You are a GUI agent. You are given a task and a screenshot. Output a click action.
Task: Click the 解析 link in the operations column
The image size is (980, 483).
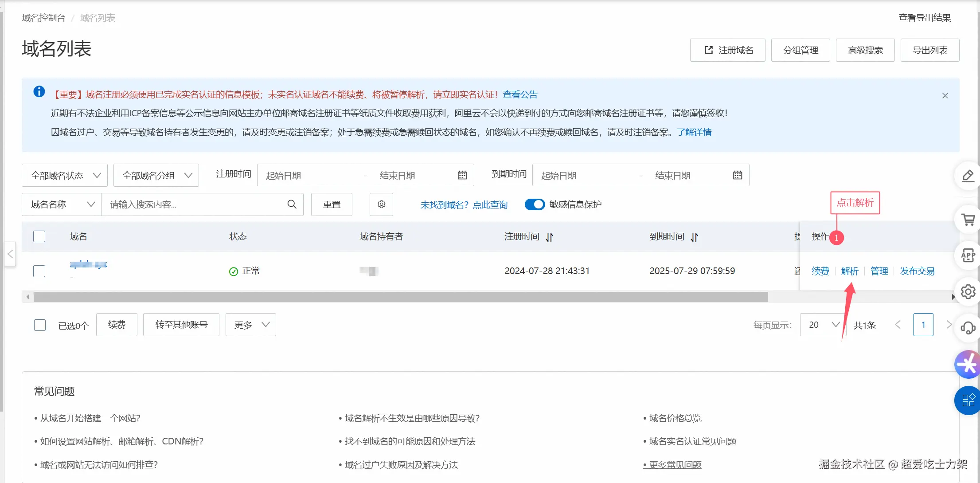(850, 271)
